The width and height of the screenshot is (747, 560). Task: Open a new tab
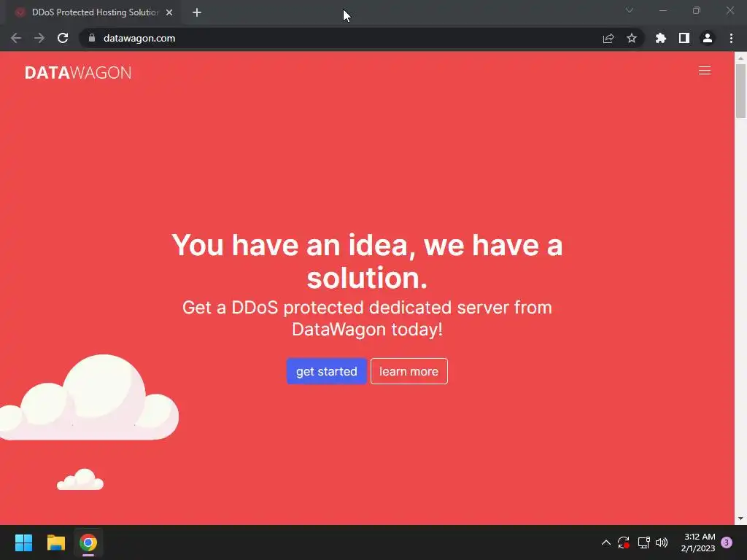pos(197,12)
